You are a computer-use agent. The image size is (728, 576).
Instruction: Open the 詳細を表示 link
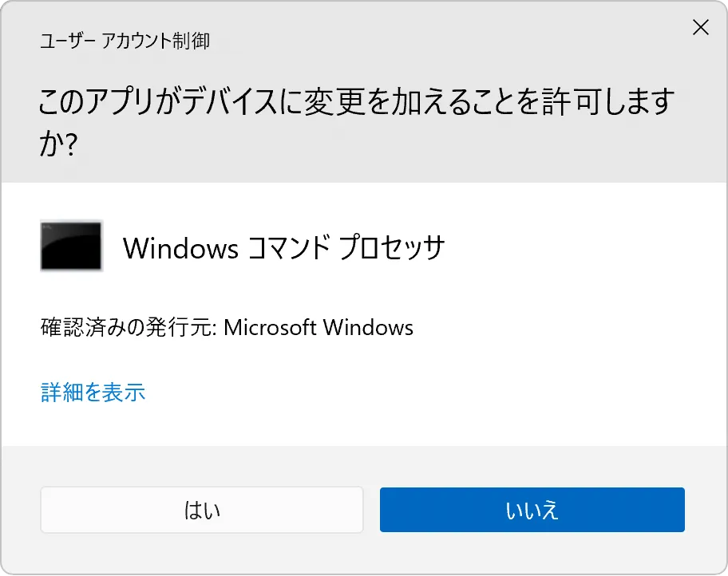coord(93,392)
